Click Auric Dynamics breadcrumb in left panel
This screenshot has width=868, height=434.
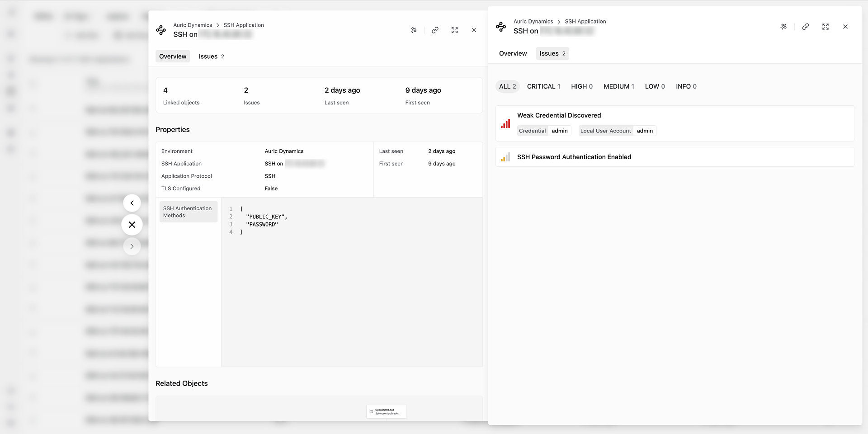(193, 25)
